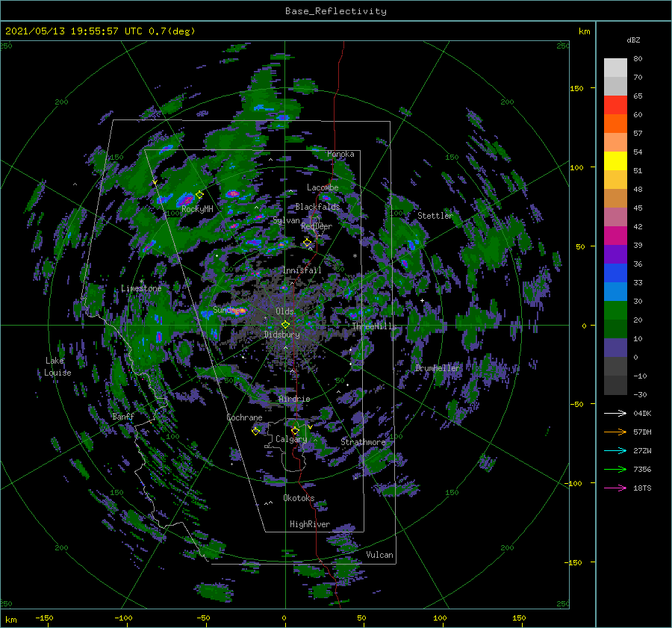Click the Lake Louise label
This screenshot has width=672, height=628.
tap(57, 367)
